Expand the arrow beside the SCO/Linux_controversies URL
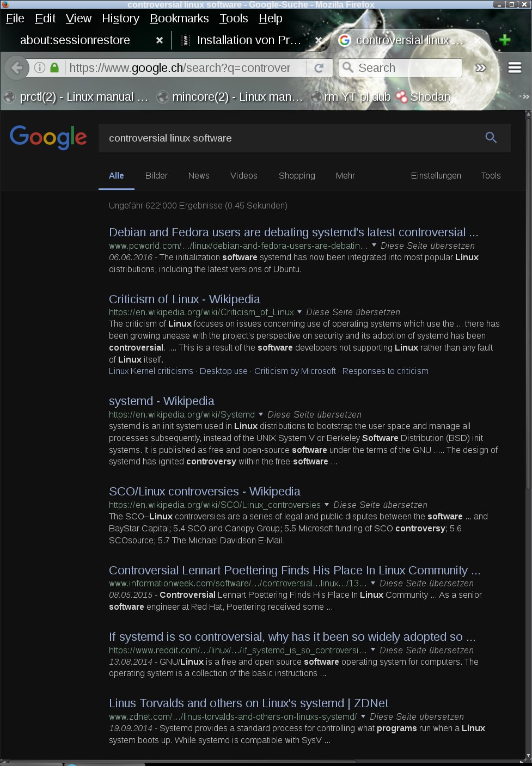 327,505
